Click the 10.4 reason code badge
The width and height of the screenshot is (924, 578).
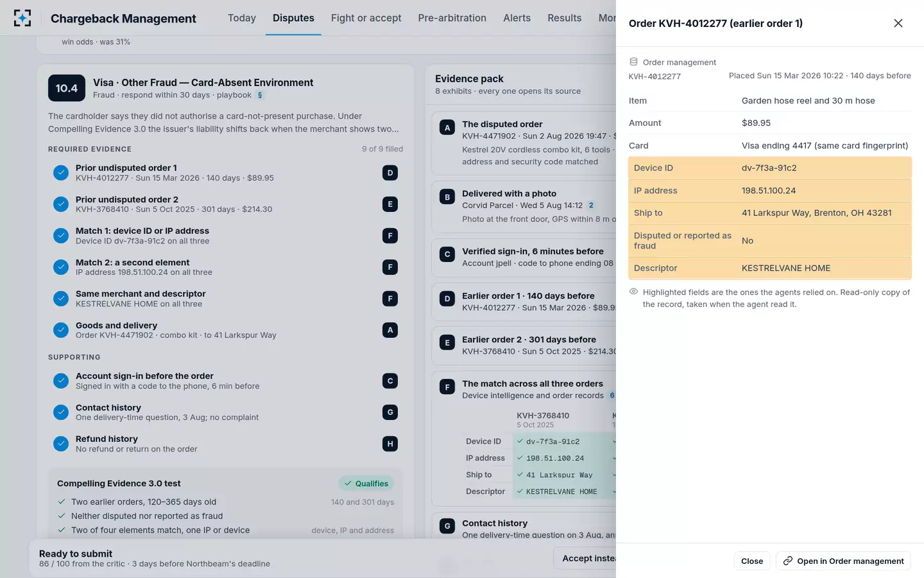pos(67,88)
